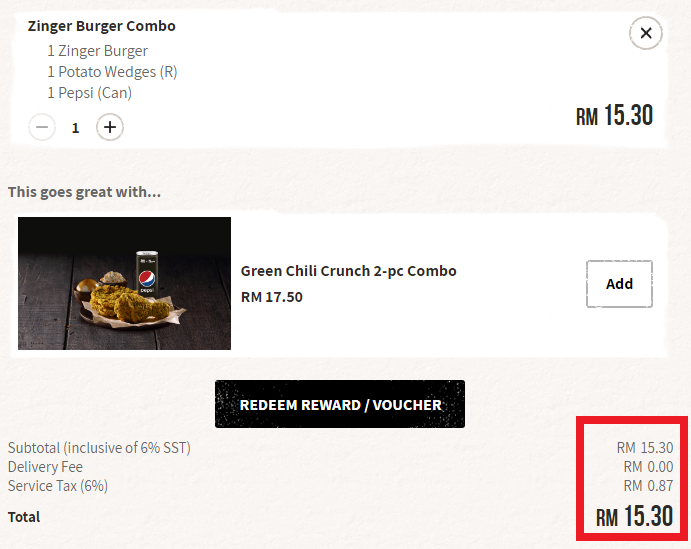Click the This goes great with heading
This screenshot has height=549, width=691.
pyautogui.click(x=84, y=192)
